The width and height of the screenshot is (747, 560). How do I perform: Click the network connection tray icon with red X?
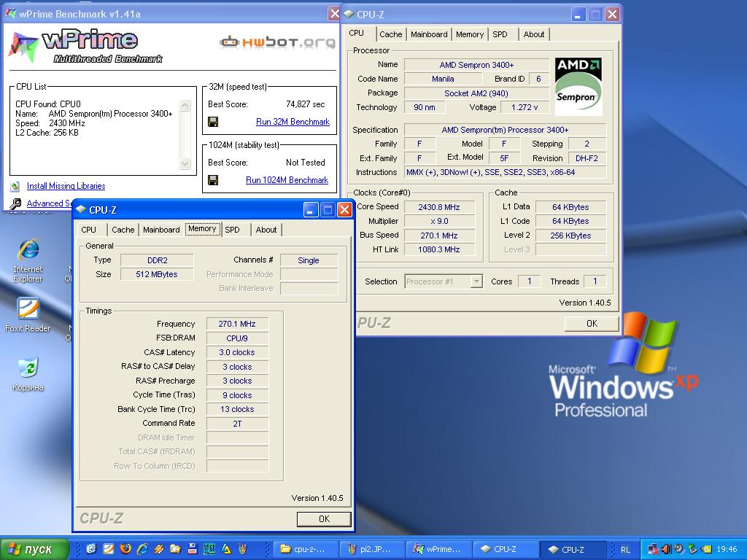pyautogui.click(x=654, y=549)
